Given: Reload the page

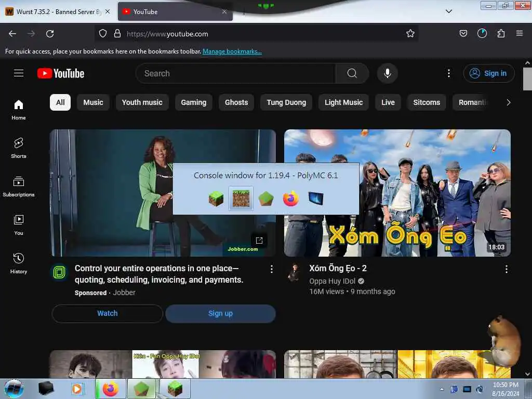Looking at the screenshot, I should [50, 34].
